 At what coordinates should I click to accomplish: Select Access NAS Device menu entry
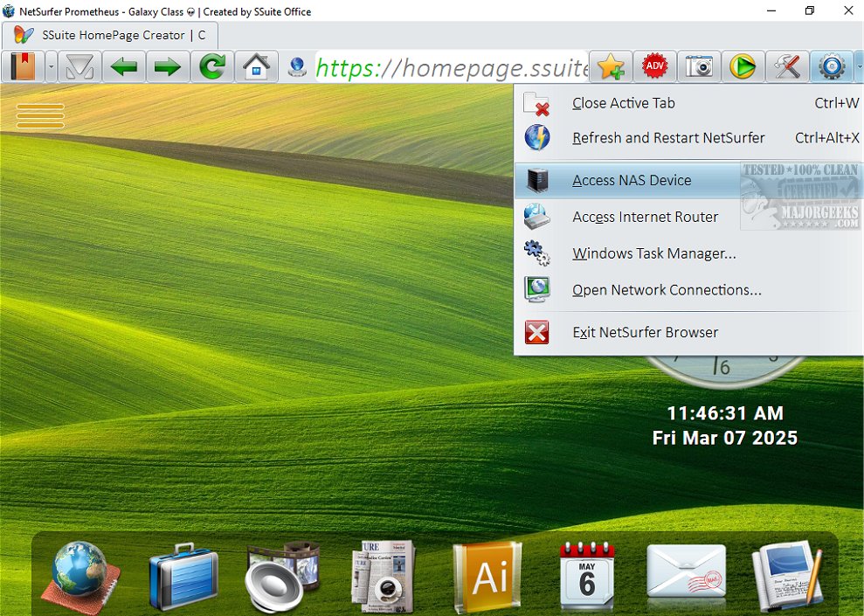[688, 180]
